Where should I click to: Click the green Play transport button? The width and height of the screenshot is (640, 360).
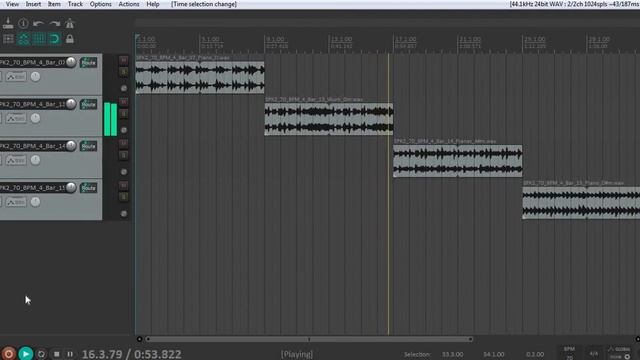tap(25, 353)
